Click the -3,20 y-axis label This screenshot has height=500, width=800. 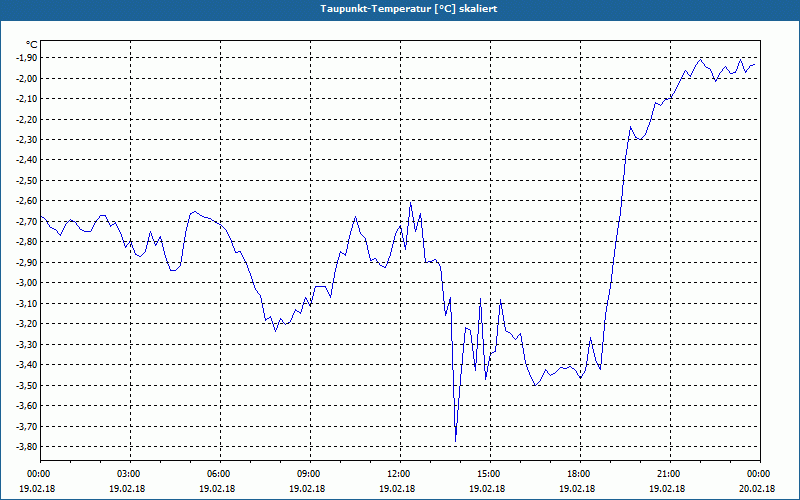[28, 324]
